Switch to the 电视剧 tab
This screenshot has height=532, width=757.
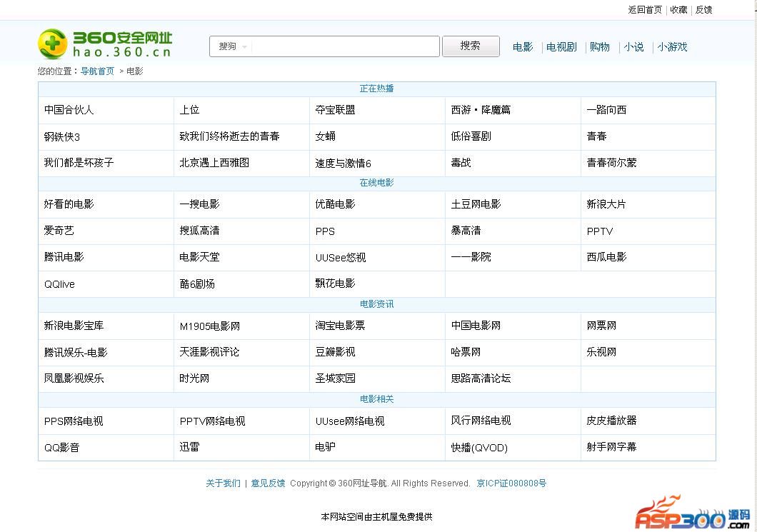coord(561,47)
